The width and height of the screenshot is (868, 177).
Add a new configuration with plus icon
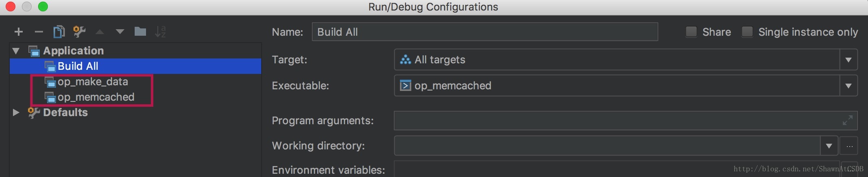click(19, 32)
